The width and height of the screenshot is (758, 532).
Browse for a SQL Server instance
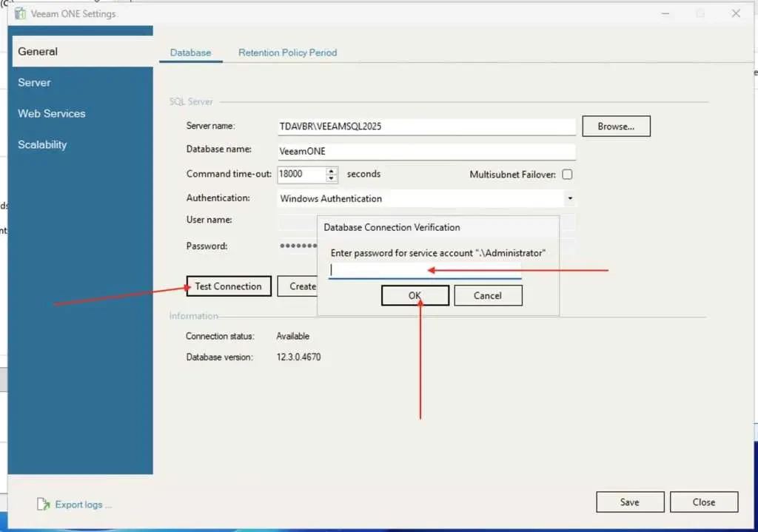pyautogui.click(x=616, y=126)
